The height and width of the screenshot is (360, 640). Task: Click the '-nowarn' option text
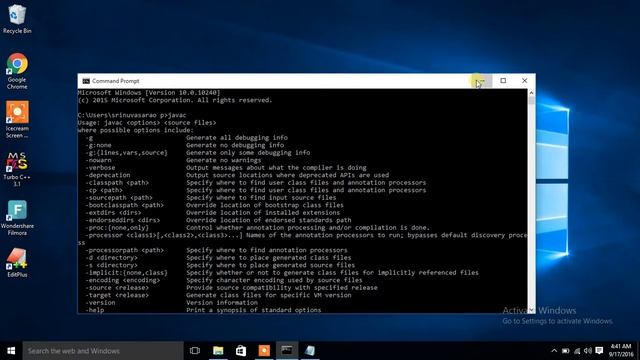pos(98,160)
